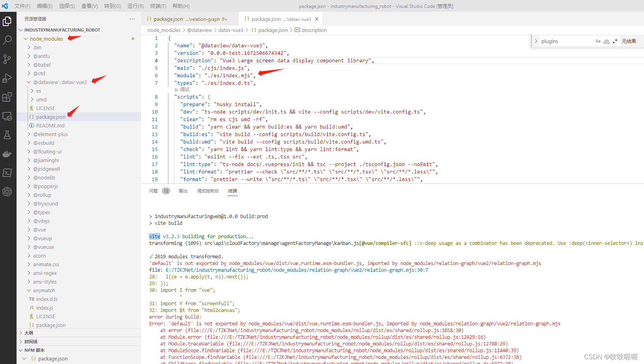The height and width of the screenshot is (364, 644).
Task: Open the ChatGPT icon in activity bar
Action: 7,192
